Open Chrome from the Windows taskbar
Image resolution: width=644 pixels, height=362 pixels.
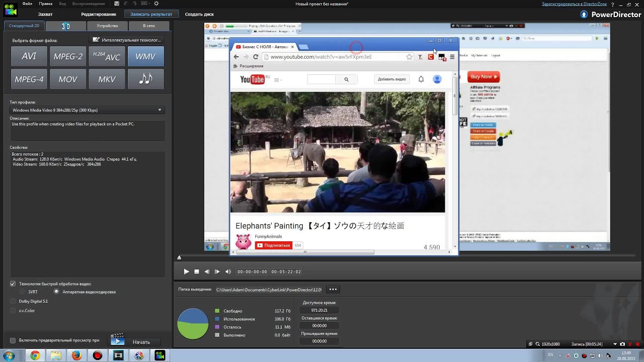pyautogui.click(x=35, y=355)
